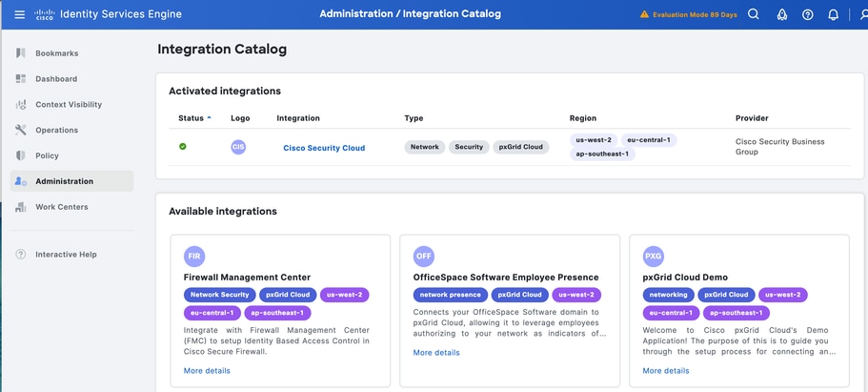Open the Cisco Security Cloud integration link
The image size is (868, 392).
[324, 148]
